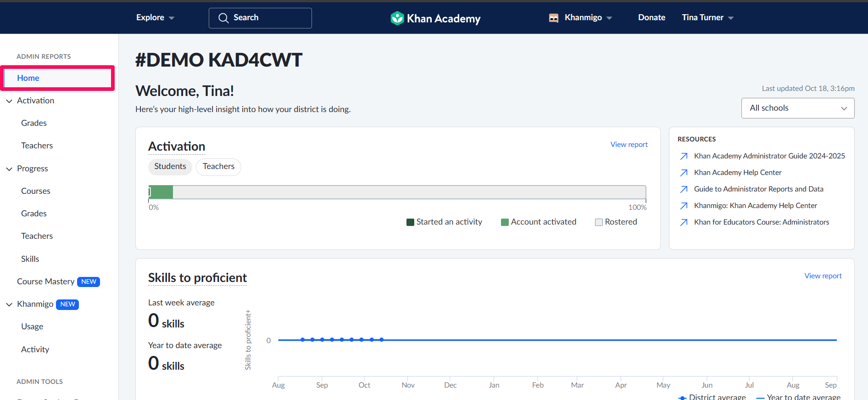Click the Khanmigo robot face icon
Viewport: 868px width, 400px height.
pos(554,18)
